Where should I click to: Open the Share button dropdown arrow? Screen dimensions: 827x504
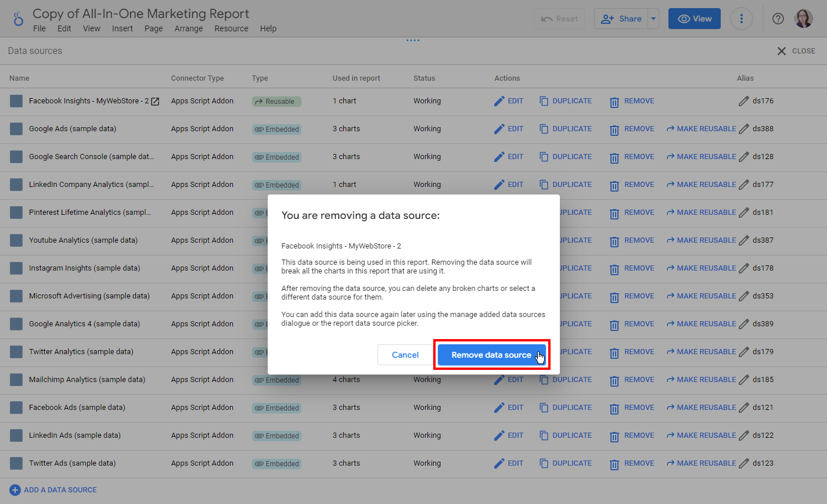pos(653,18)
